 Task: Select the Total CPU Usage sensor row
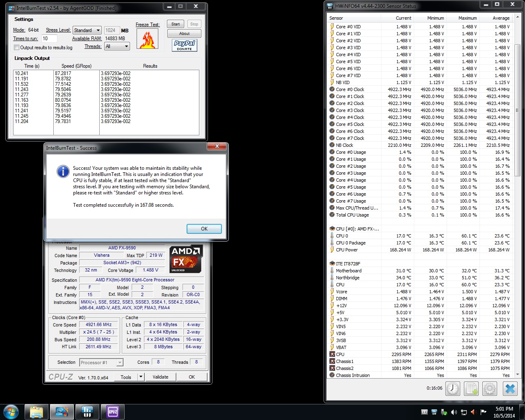420,215
